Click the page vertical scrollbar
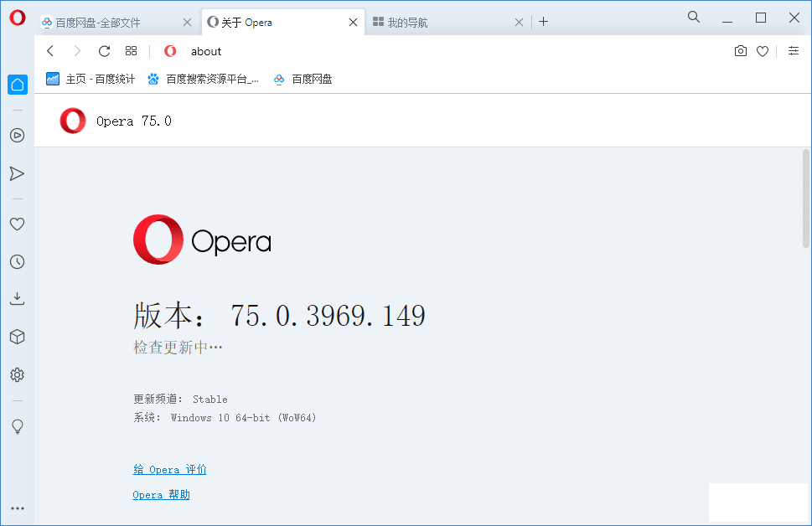The width and height of the screenshot is (812, 526). [x=806, y=199]
